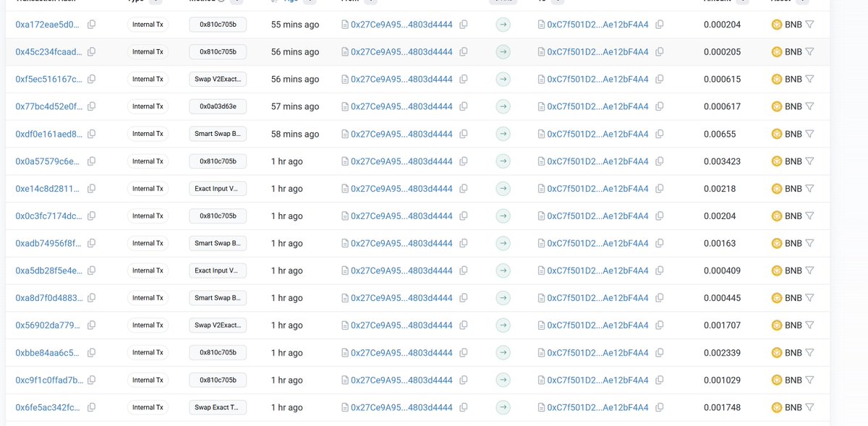Click Exact Input V... badge on 0xe14c8d2811 row
The image size is (868, 426).
click(218, 189)
